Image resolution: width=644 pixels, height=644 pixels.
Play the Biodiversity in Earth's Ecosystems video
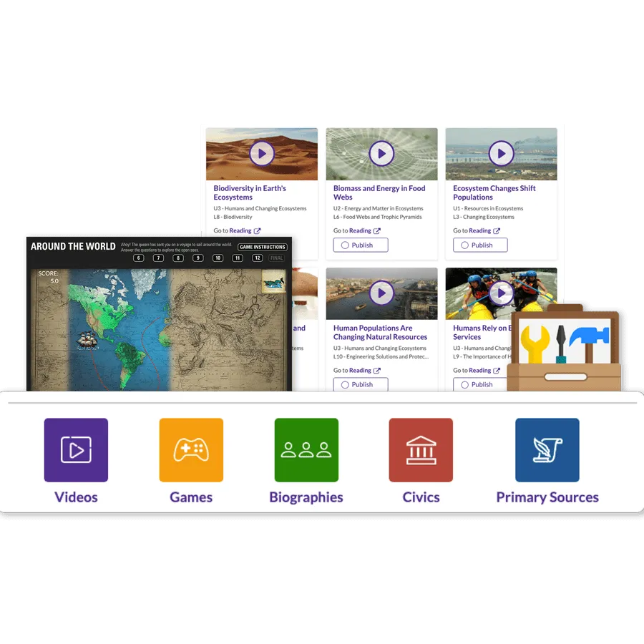(x=262, y=153)
